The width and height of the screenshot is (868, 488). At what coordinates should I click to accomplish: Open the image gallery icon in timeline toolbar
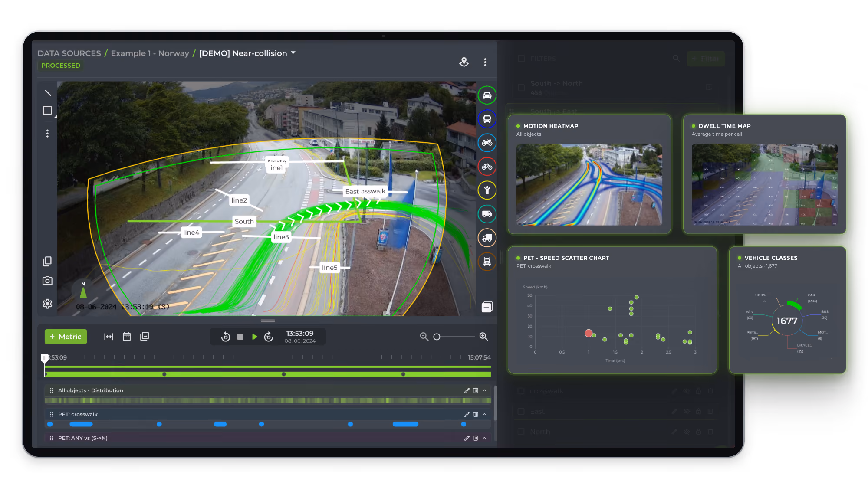(145, 337)
